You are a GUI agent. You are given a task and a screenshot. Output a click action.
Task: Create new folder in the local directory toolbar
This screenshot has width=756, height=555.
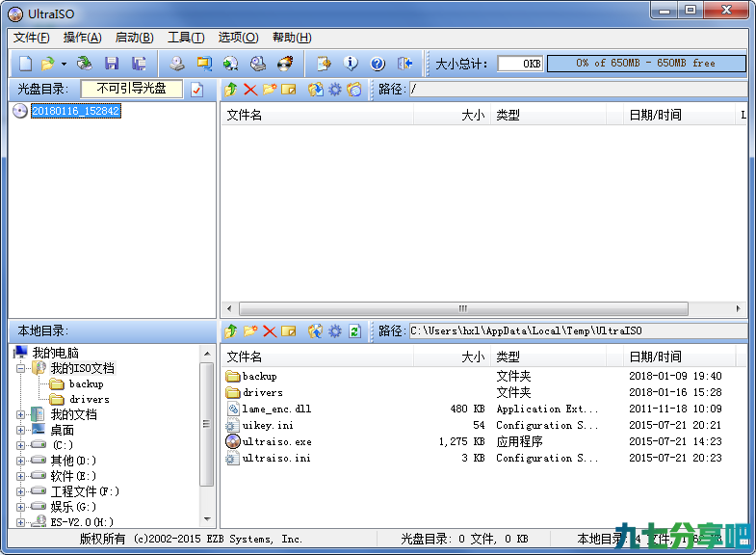250,331
